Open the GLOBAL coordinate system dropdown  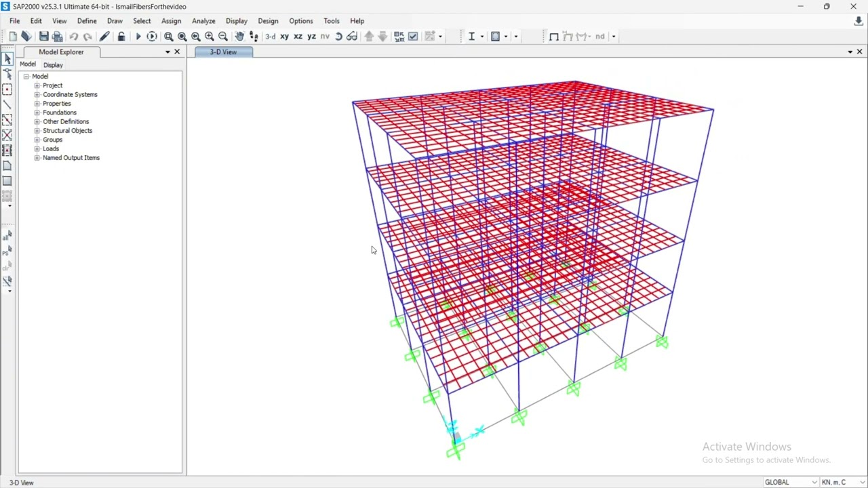(x=791, y=483)
